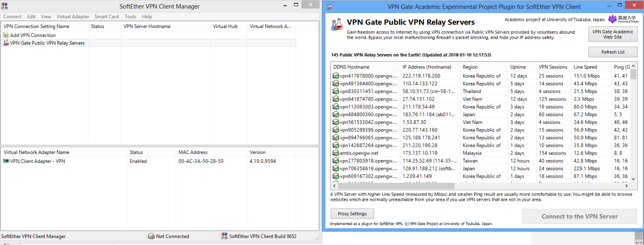Click the Not Connected status bar icon
This screenshot has width=644, height=245.
[x=151, y=236]
